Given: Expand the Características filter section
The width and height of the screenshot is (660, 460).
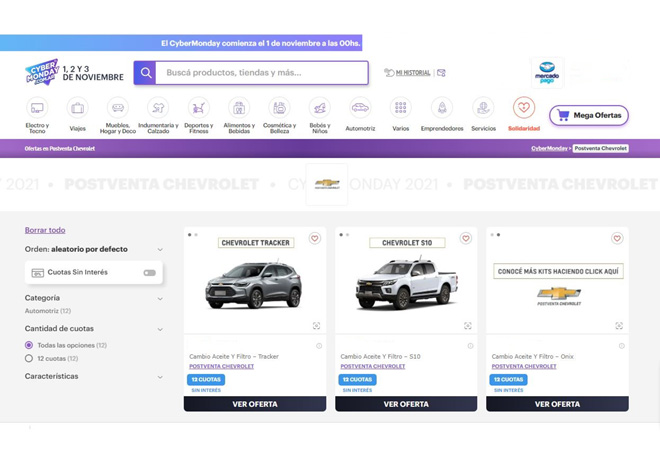Looking at the screenshot, I should (160, 377).
